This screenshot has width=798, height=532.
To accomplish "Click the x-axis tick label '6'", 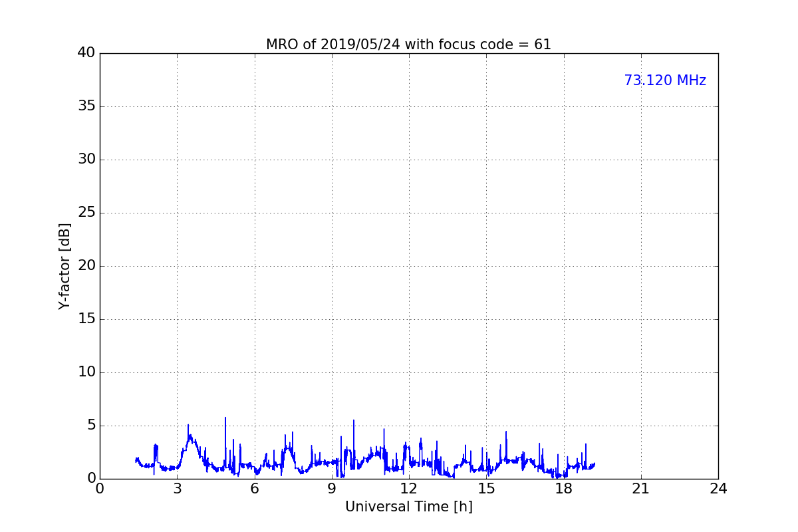I will (254, 488).
